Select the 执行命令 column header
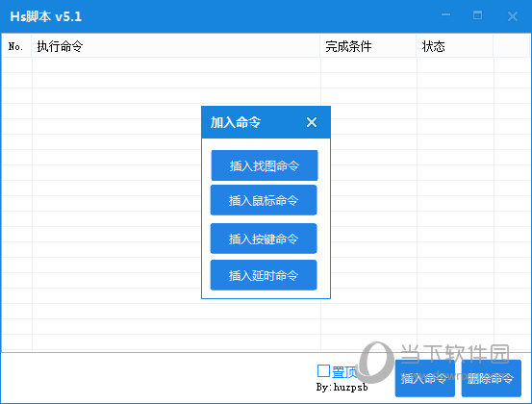Viewport: 532px width, 404px height. click(x=176, y=46)
